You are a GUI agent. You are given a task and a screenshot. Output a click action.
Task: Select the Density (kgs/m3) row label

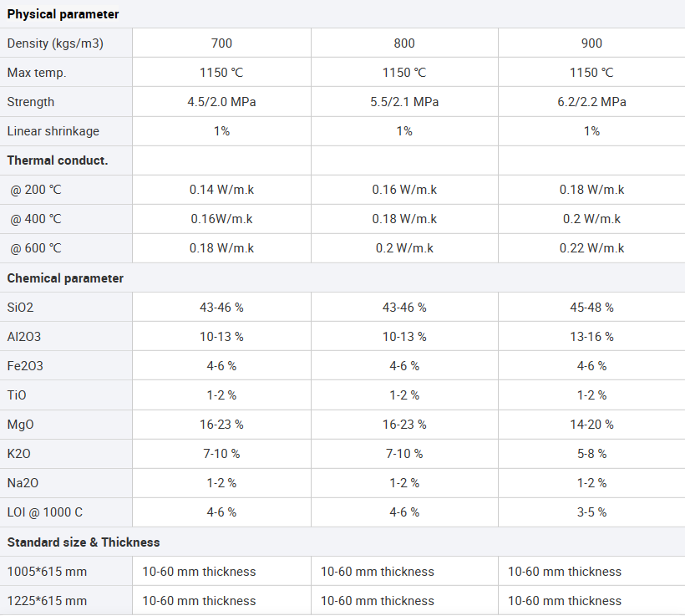point(55,43)
